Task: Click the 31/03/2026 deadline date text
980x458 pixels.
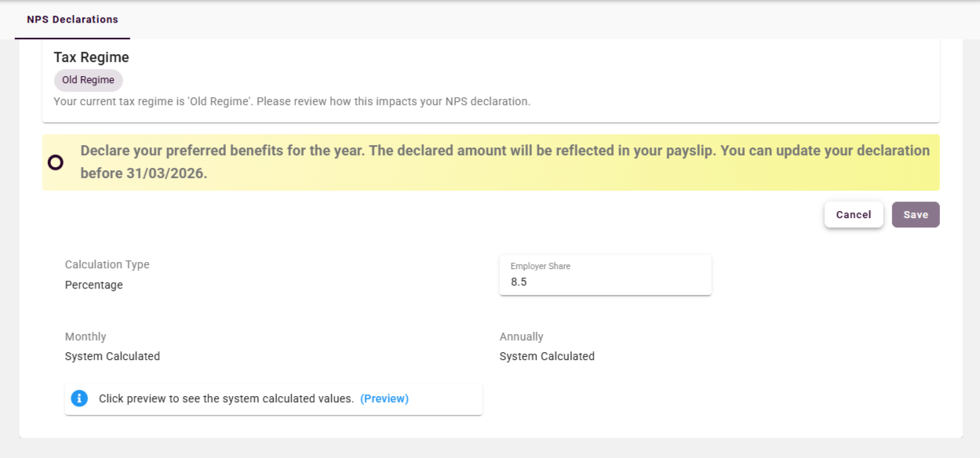Action: [165, 173]
